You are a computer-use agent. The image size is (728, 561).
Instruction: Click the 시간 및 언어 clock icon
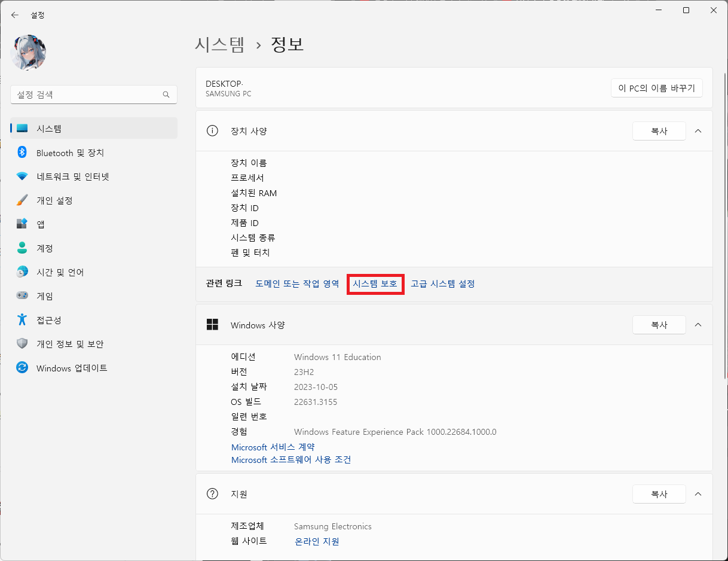pyautogui.click(x=22, y=272)
